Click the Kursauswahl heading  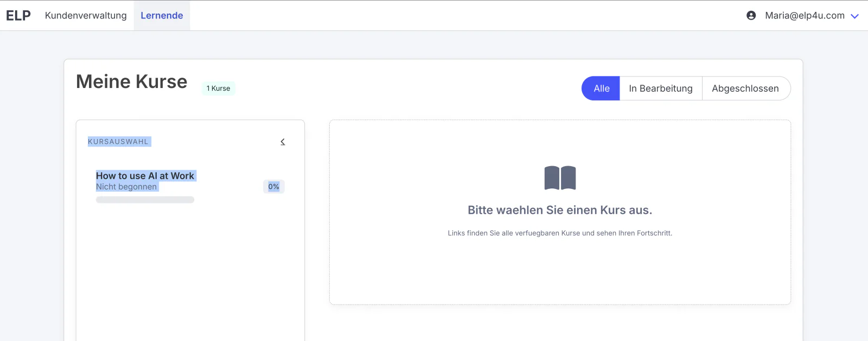point(118,142)
